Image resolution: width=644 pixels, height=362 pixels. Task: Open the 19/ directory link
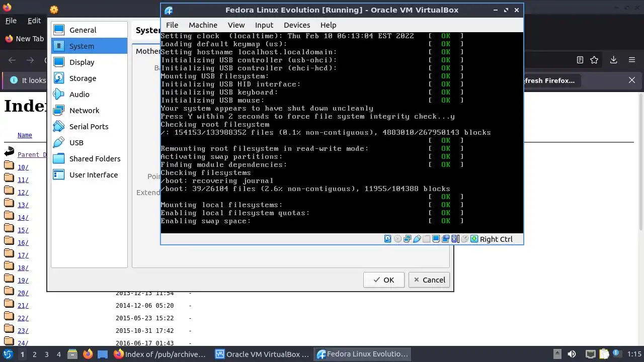pos(23,281)
